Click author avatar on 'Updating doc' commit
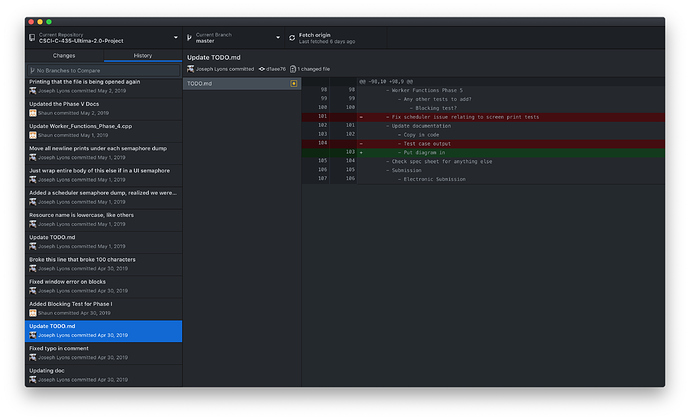This screenshot has height=420, width=690. click(33, 379)
